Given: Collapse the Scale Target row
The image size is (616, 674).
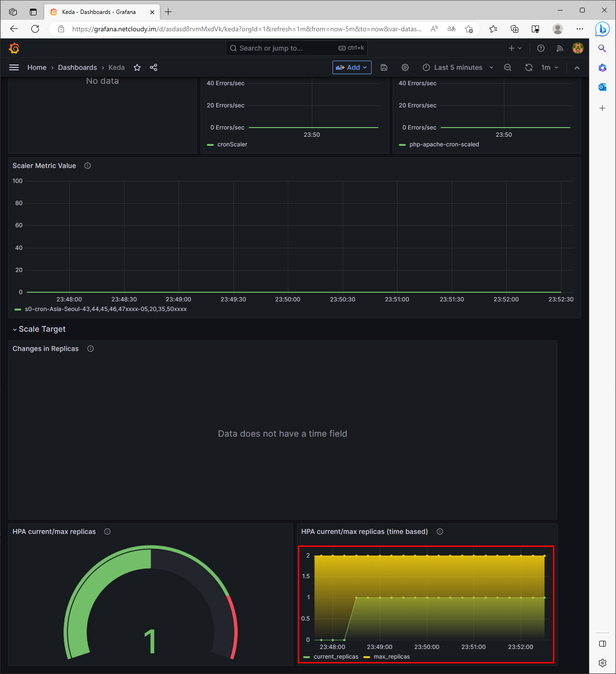Looking at the screenshot, I should [x=39, y=329].
